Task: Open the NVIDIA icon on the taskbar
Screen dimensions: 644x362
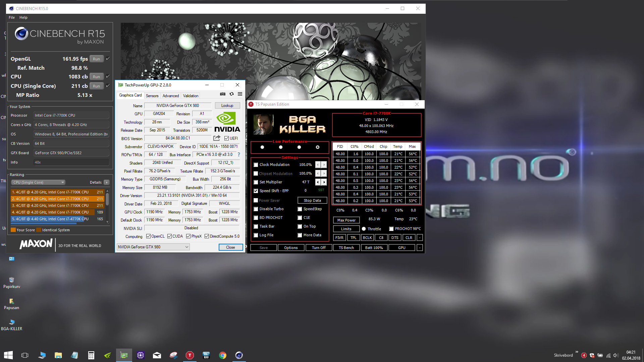Action: (107, 355)
